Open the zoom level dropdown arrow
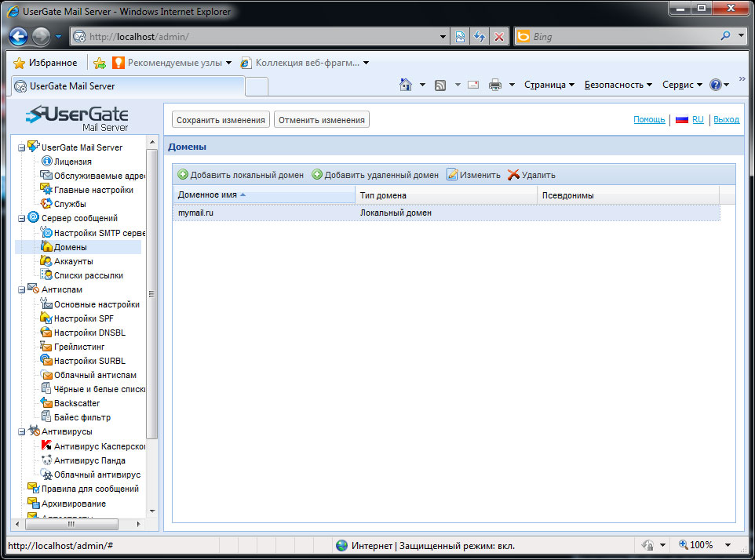Viewport: 755px width, 560px height. 728,544
